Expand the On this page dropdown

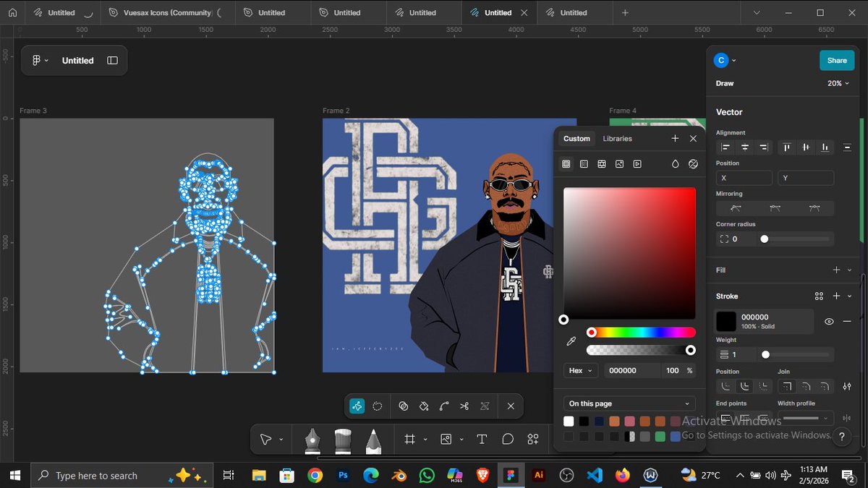[629, 403]
